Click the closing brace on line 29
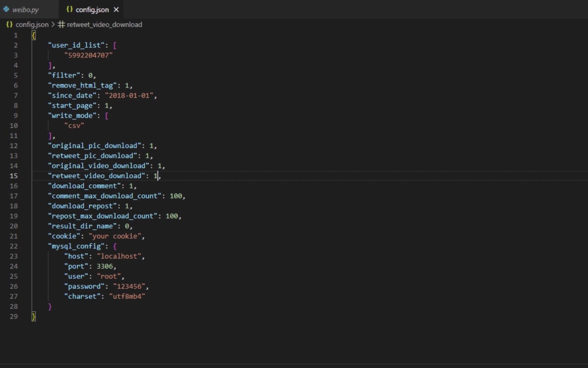This screenshot has height=368, width=588. 34,317
